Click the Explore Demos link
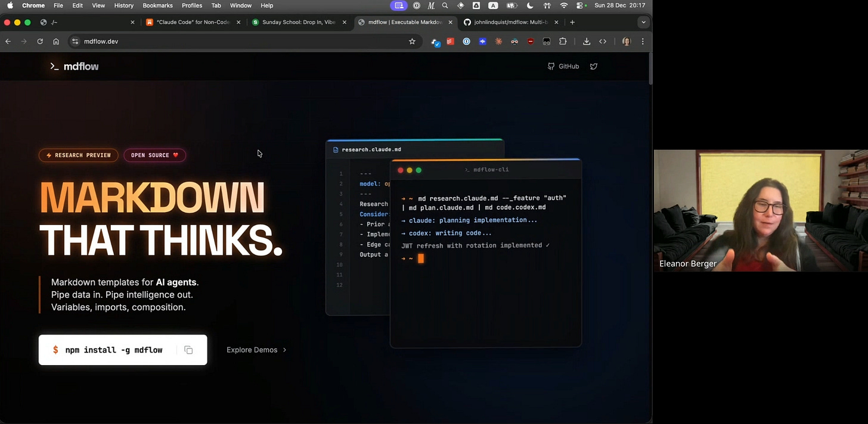The height and width of the screenshot is (424, 868). (x=256, y=350)
